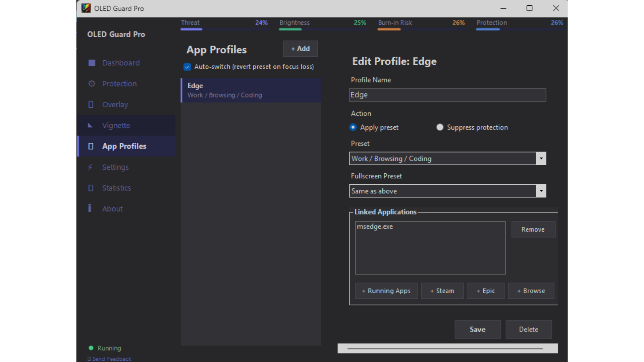Add a new app profile
Screen dimensions: 644x362
click(300, 49)
